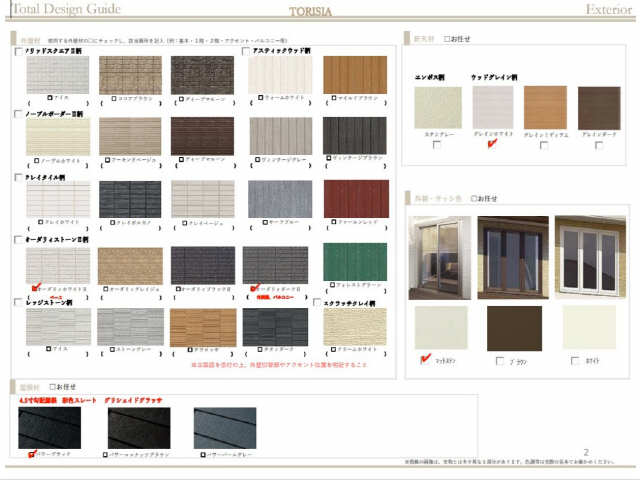Click the forest green siding swatch
This screenshot has width=640, height=480.
tap(354, 262)
